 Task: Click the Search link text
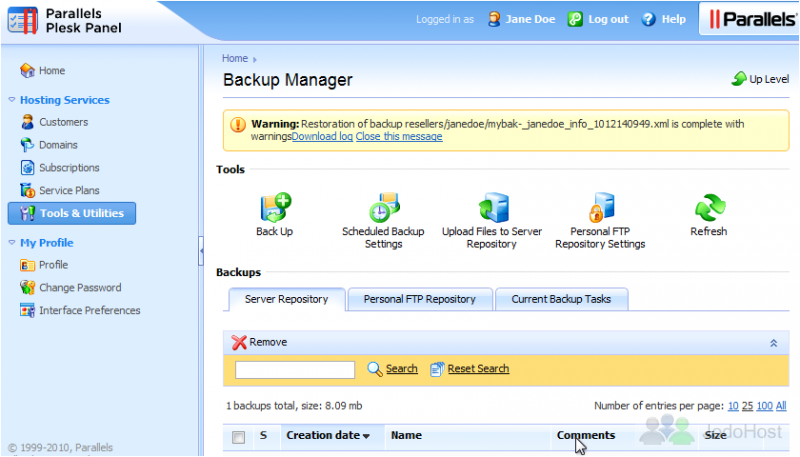pyautogui.click(x=402, y=369)
